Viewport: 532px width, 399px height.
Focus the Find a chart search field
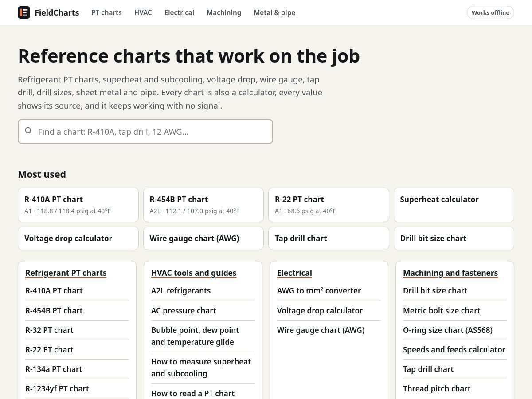(145, 131)
